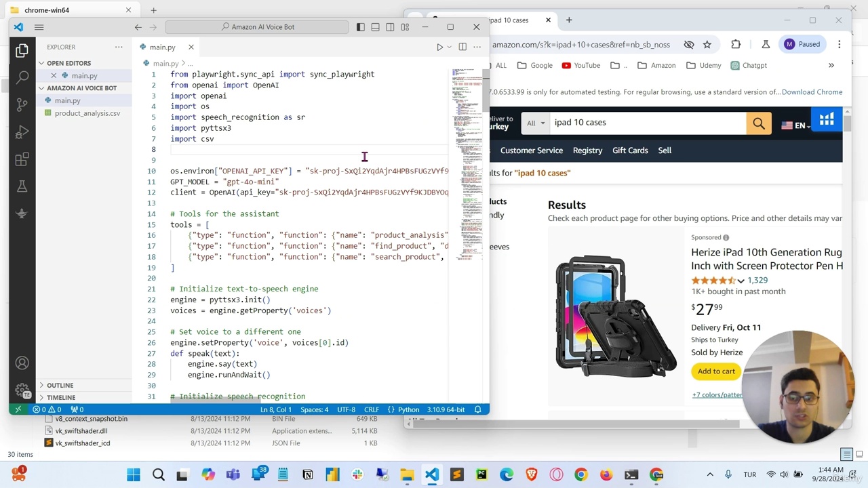Open the Udemy bookmarks folder
The width and height of the screenshot is (868, 488).
click(x=703, y=65)
